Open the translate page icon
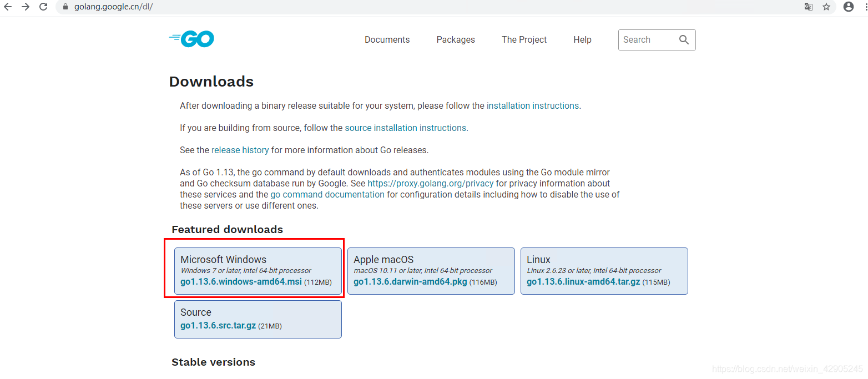Screen dimensions: 868x379 (x=809, y=7)
